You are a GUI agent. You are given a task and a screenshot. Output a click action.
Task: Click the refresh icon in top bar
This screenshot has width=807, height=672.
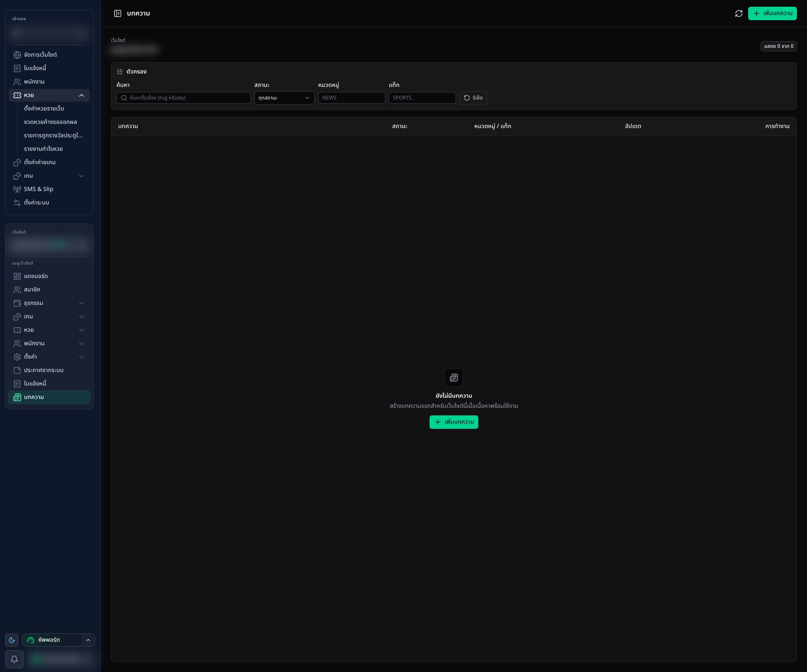(x=738, y=13)
